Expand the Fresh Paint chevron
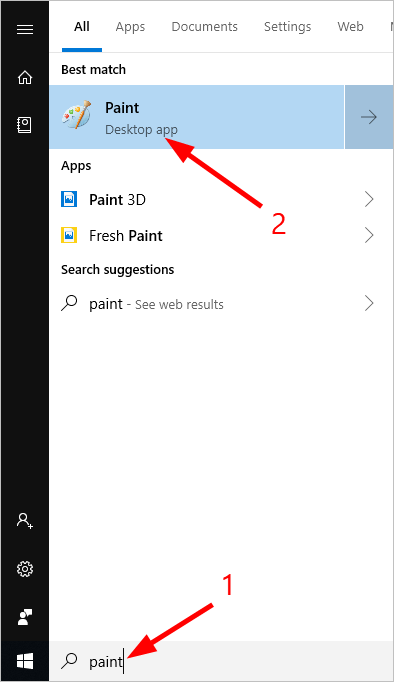The image size is (394, 682). click(x=369, y=235)
